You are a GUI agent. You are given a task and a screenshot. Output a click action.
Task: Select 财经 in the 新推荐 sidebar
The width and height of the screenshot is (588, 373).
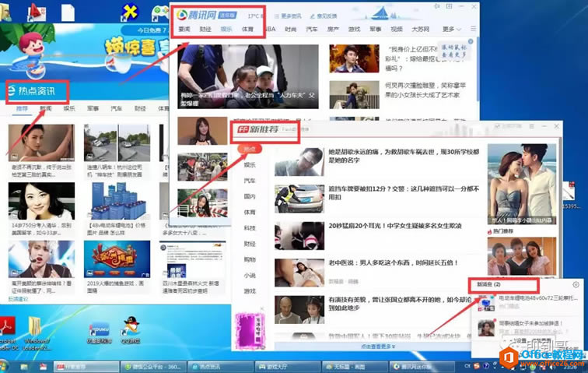(x=250, y=244)
